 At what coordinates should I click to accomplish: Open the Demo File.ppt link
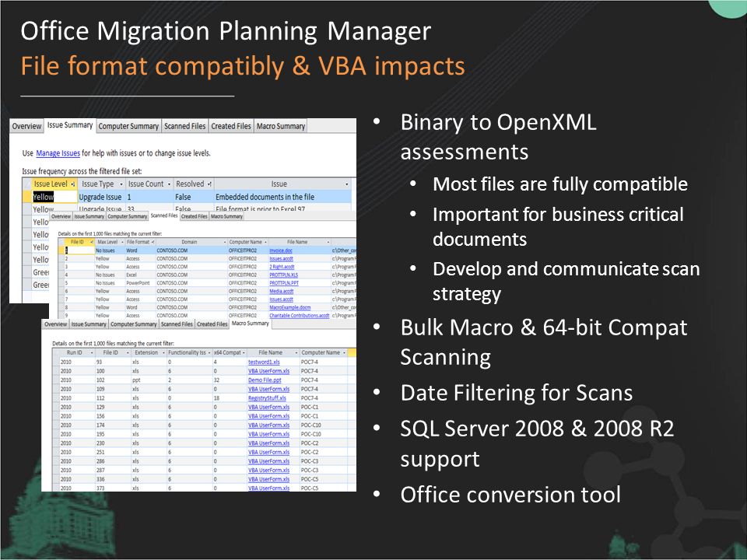click(265, 380)
